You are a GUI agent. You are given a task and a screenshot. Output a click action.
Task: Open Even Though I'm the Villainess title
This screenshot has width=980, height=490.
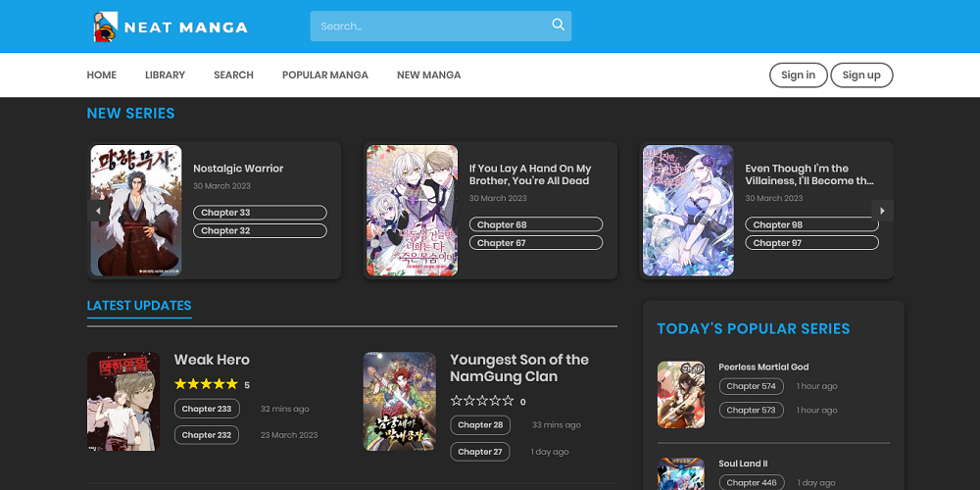click(809, 174)
